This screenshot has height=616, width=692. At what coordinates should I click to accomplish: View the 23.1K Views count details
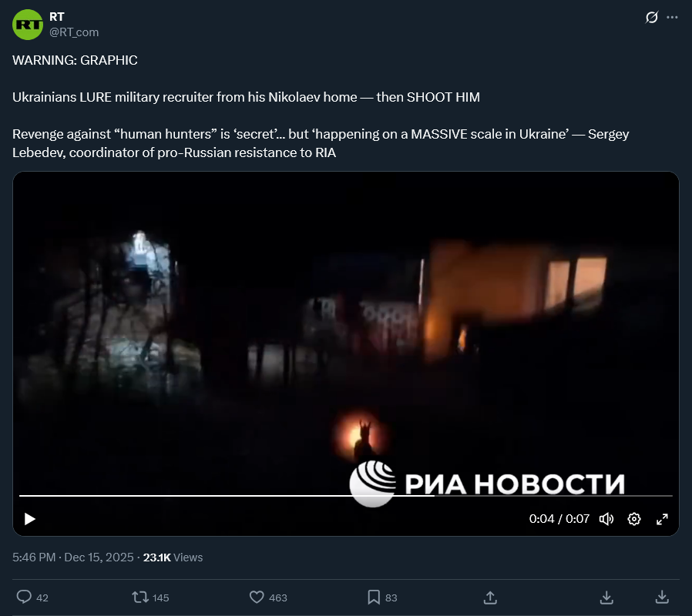point(173,557)
